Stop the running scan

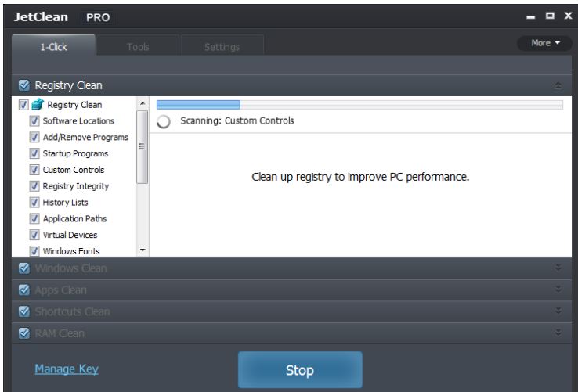tap(300, 369)
